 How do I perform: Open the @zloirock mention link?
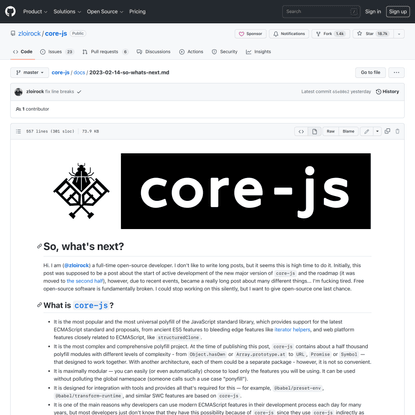[x=77, y=265]
